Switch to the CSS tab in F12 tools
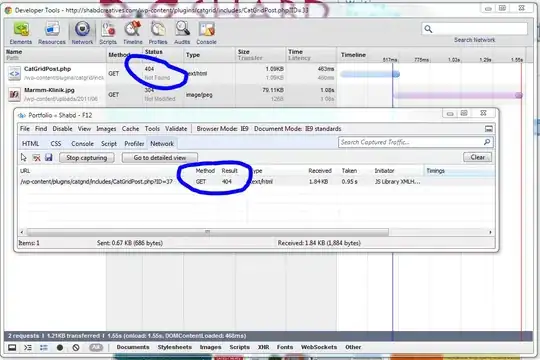The image size is (540, 360). click(x=55, y=143)
